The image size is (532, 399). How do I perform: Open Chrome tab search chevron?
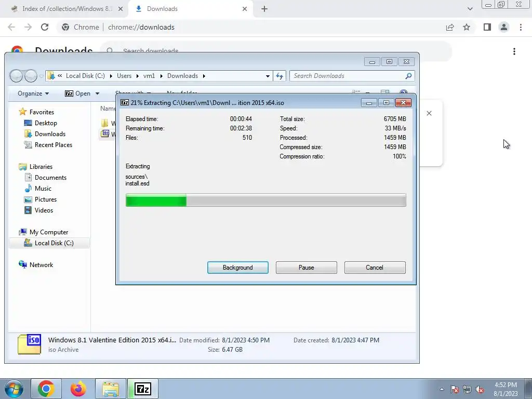470,9
